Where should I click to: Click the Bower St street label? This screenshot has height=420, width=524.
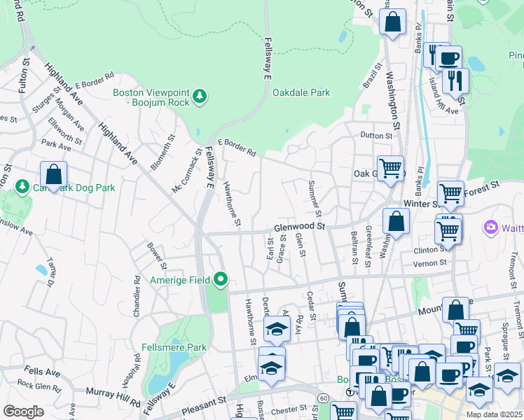pyautogui.click(x=157, y=256)
